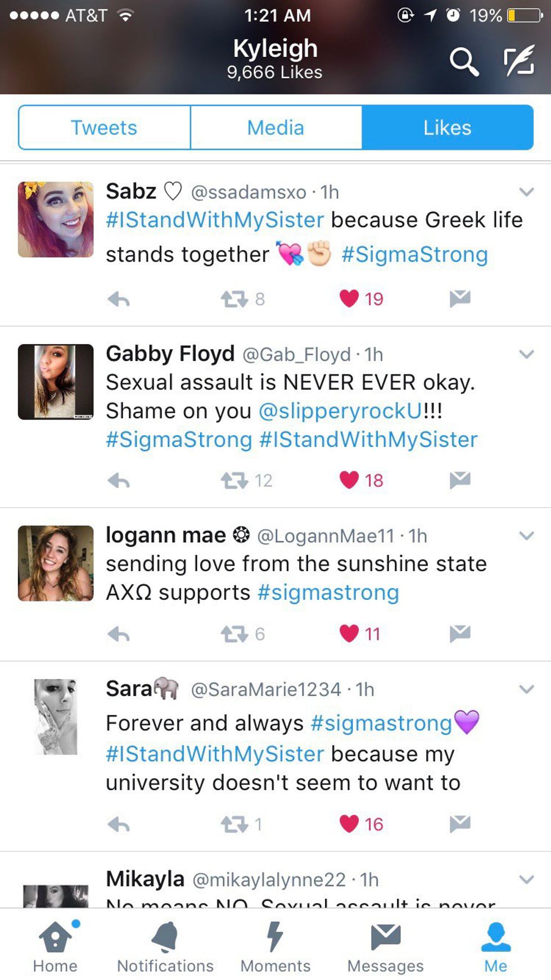Toggle the heart on Gabby Floyd's tweet

point(349,480)
